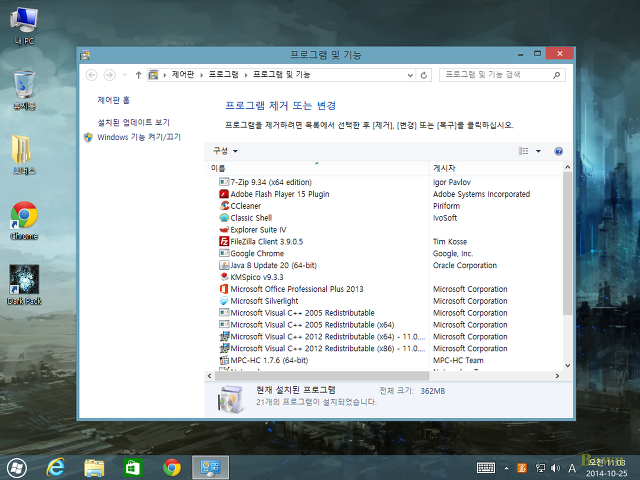The image size is (640, 480).
Task: Click MPC-HC Team publisher cell
Action: (458, 360)
